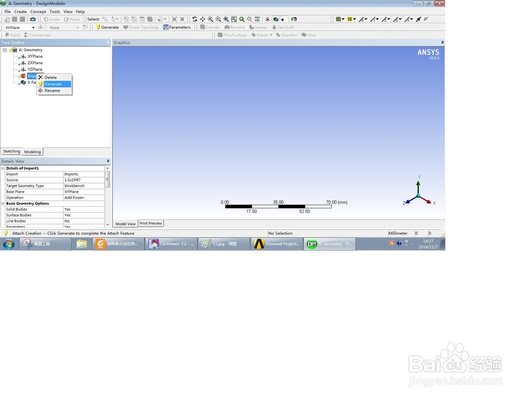The height and width of the screenshot is (399, 532).
Task: Select the face selection filter icon
Action: point(142,19)
